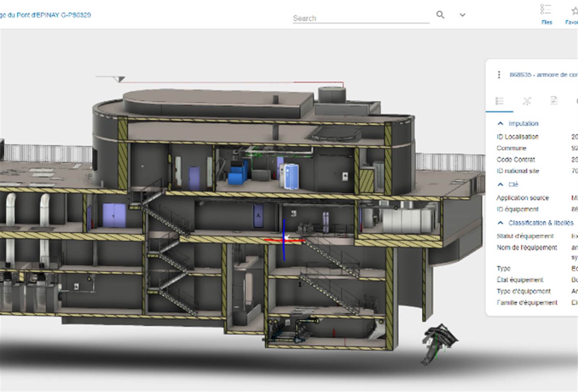Viewport: 578px width, 392px height.
Task: Switch to the properties list tab icon
Action: (x=499, y=101)
